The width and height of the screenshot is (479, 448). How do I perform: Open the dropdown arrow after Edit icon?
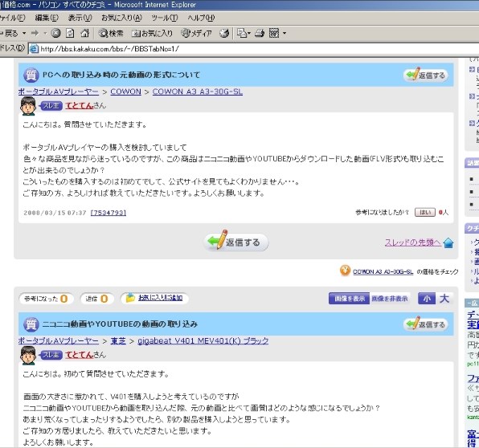click(x=285, y=33)
